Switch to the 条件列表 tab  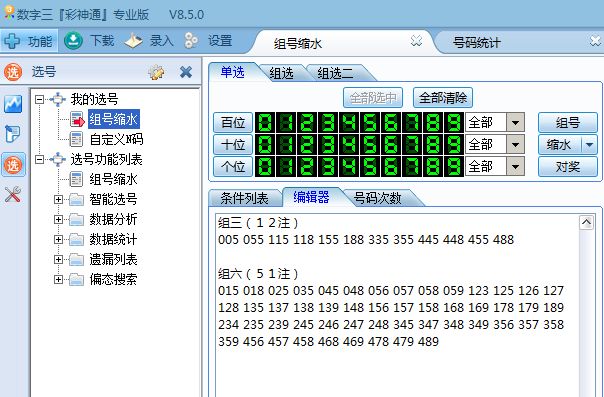coord(244,198)
